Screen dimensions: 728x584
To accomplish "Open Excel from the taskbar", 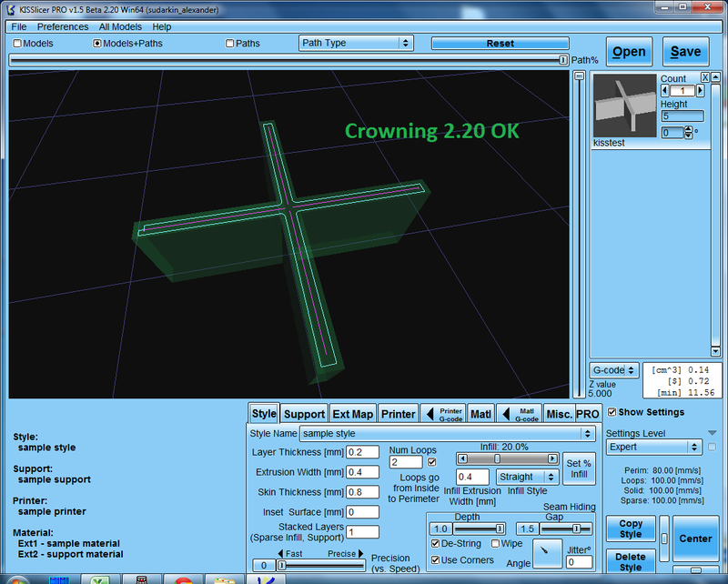I will (99, 579).
